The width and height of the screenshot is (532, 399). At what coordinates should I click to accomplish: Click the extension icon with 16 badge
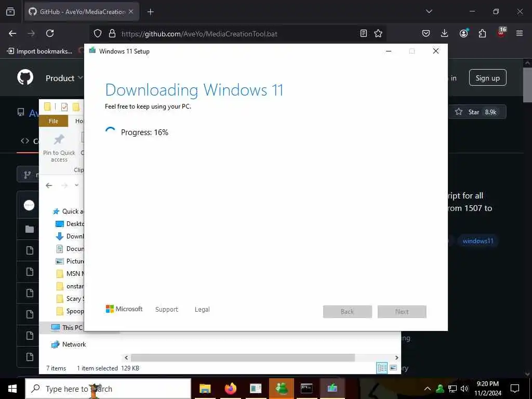pos(501,32)
